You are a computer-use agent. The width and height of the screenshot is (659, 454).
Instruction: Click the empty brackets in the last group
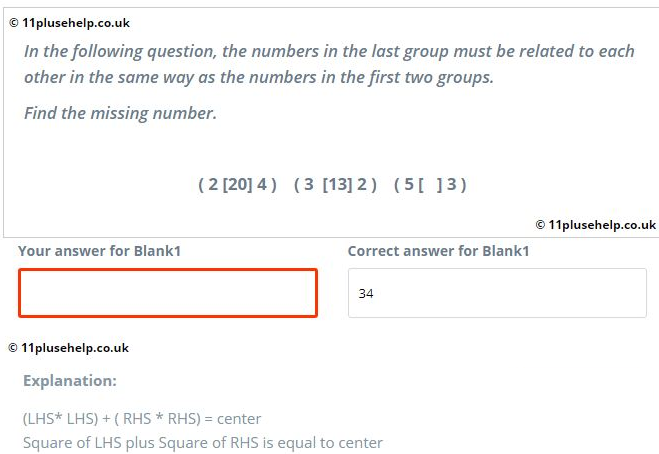click(430, 184)
